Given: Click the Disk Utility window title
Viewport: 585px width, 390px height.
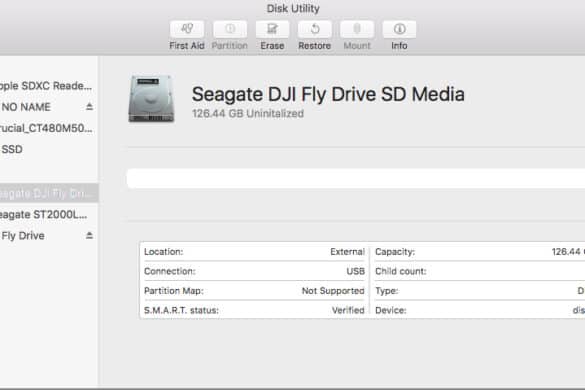Looking at the screenshot, I should click(x=293, y=8).
